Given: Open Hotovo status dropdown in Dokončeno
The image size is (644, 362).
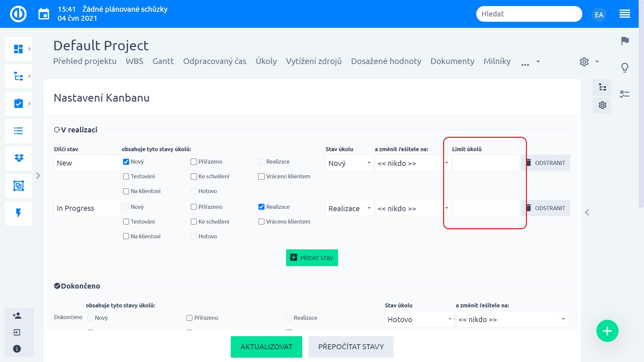Looking at the screenshot, I should (420, 319).
